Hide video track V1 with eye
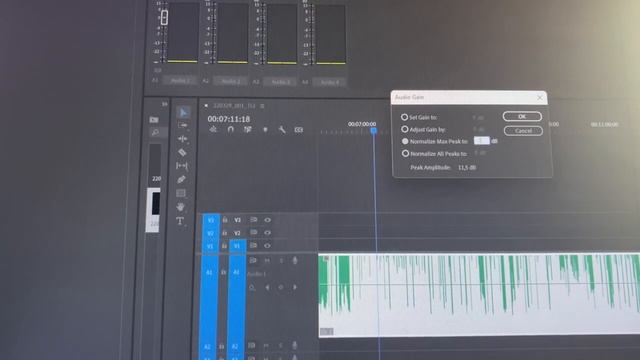This screenshot has height=360, width=640. 267,246
